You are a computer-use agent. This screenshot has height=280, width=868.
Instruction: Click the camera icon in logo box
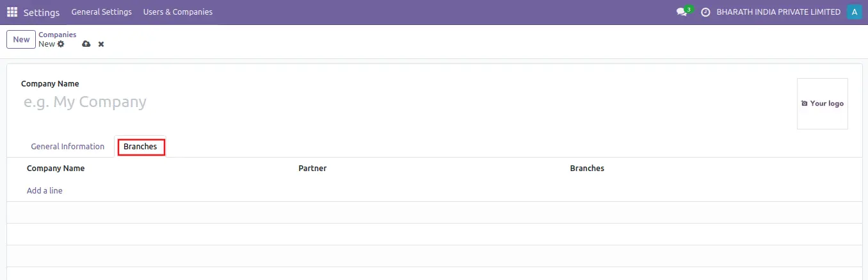(805, 103)
